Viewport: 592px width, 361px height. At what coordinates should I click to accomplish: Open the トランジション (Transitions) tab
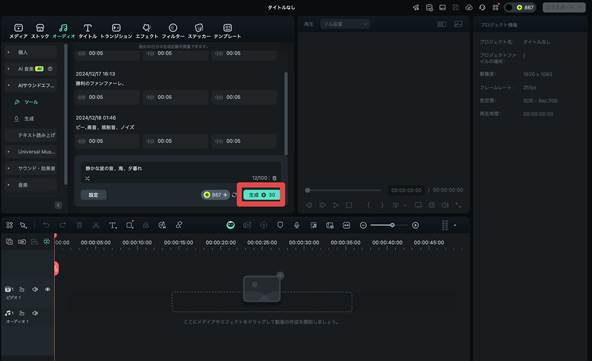(116, 31)
